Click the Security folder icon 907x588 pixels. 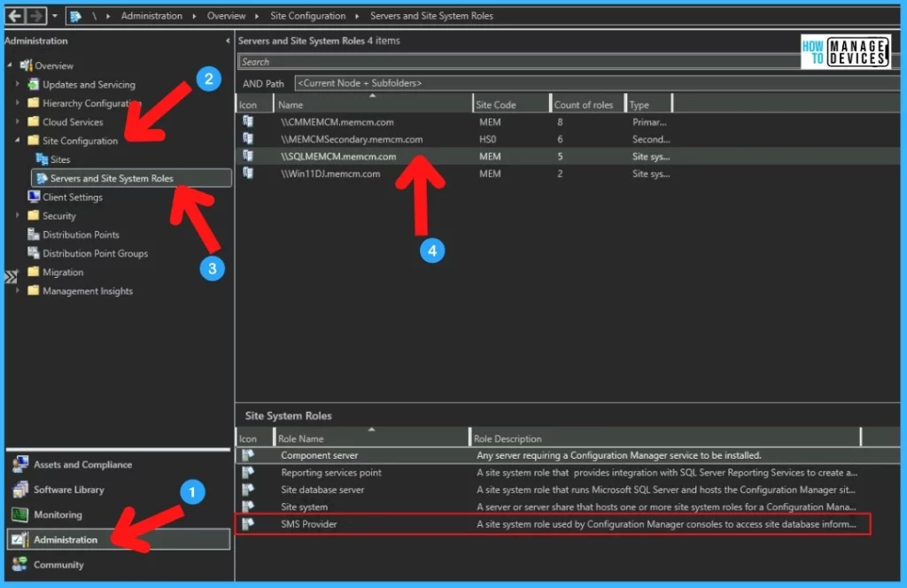pyautogui.click(x=34, y=215)
